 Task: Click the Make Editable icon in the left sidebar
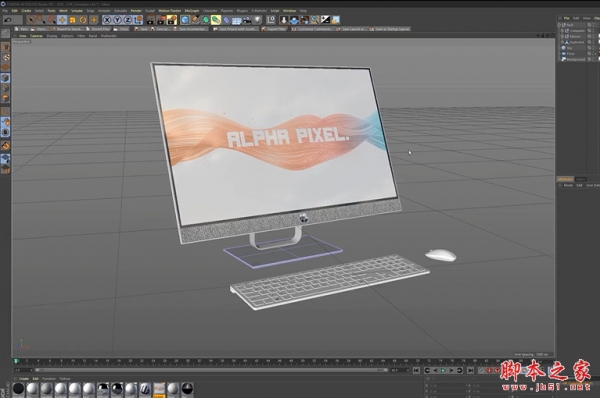point(5,47)
